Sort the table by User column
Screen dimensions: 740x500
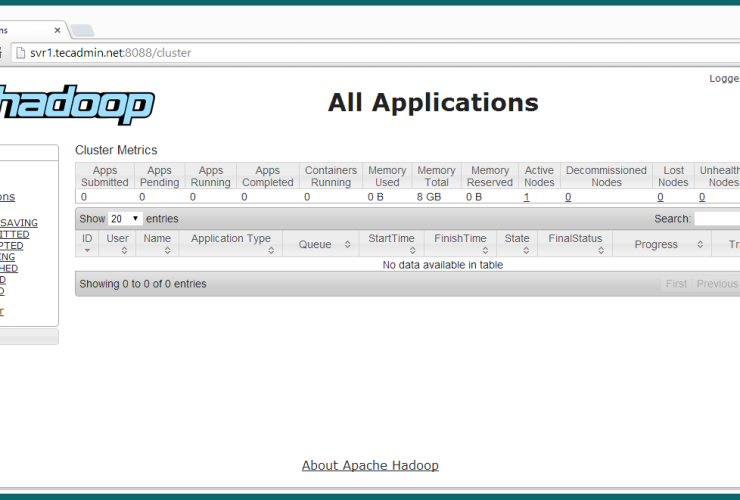(x=118, y=244)
